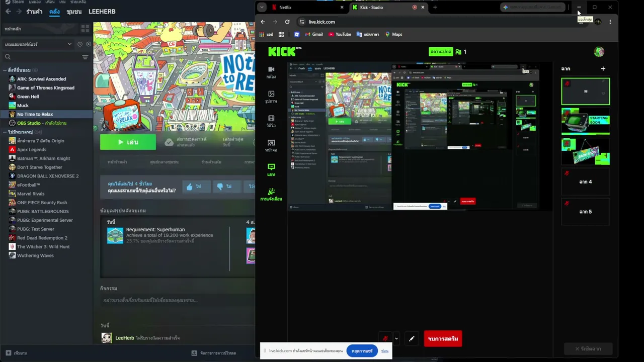Switch Steam library to grid collections view

(85, 29)
